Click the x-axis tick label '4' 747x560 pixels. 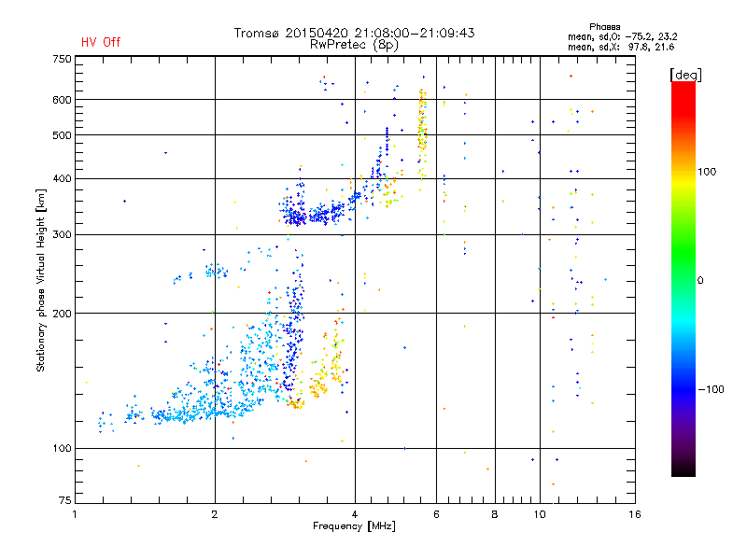[x=355, y=514]
